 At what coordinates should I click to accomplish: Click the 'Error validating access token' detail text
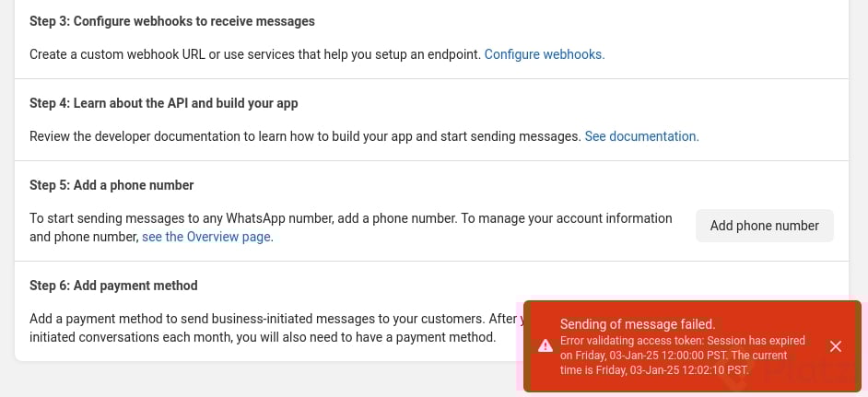point(682,341)
